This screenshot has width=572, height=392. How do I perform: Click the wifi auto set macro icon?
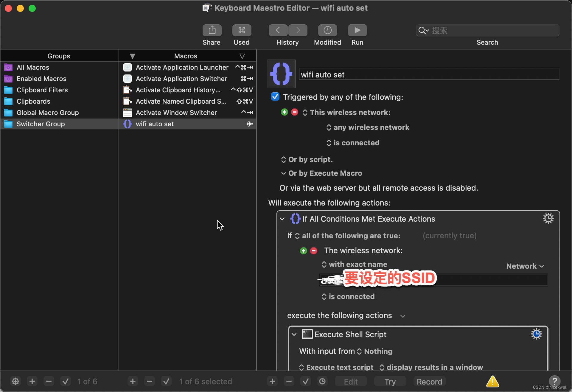pyautogui.click(x=281, y=74)
